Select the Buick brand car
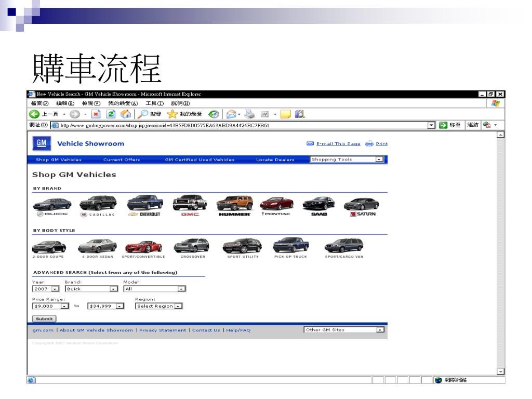The image size is (532, 399). point(52,206)
